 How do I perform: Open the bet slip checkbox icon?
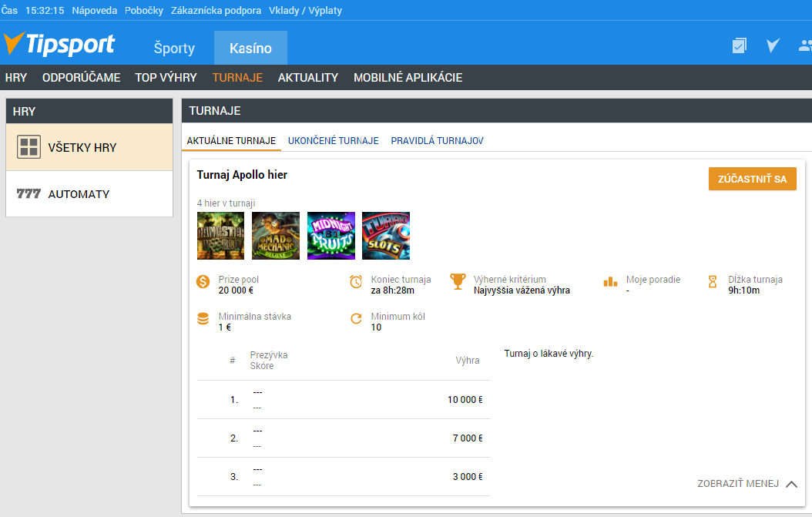740,45
